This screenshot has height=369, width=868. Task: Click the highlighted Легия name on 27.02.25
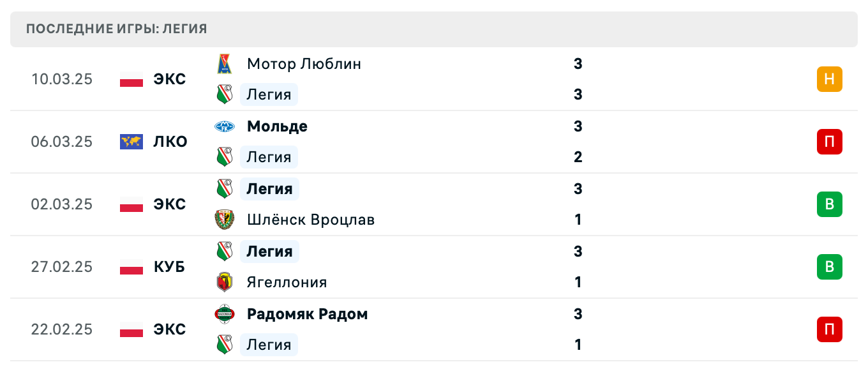point(269,252)
